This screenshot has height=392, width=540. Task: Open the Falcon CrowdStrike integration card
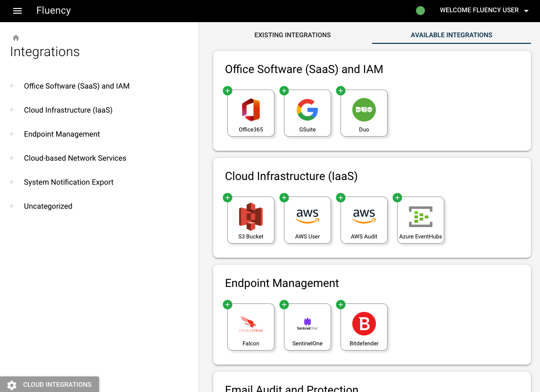point(251,327)
